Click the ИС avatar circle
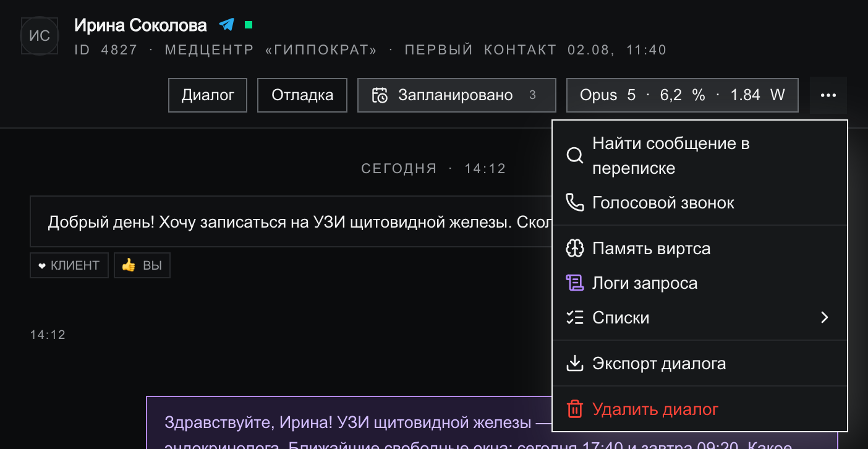Viewport: 868px width, 449px height. (x=40, y=36)
